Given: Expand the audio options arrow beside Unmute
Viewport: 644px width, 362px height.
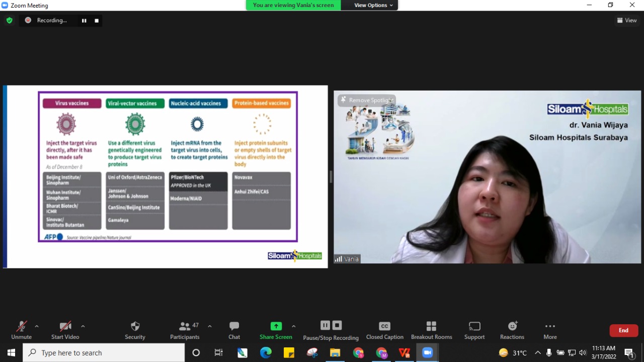Looking at the screenshot, I should coord(37,326).
